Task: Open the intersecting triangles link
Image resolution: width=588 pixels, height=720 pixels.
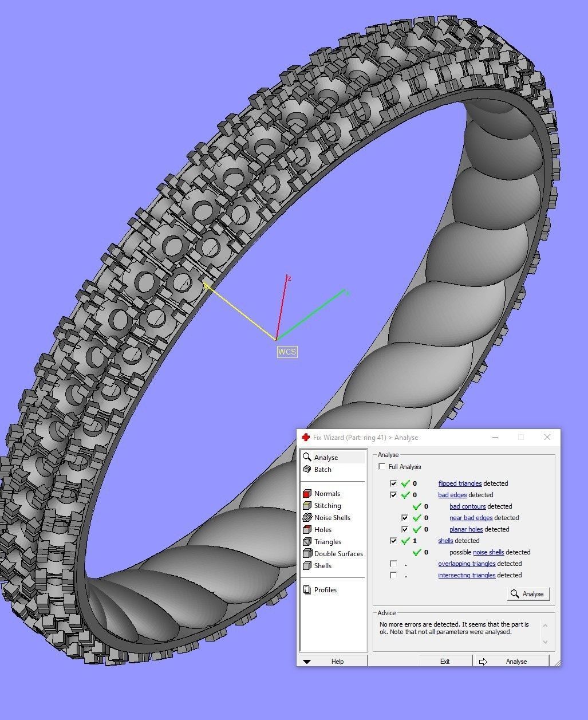Action: click(467, 575)
